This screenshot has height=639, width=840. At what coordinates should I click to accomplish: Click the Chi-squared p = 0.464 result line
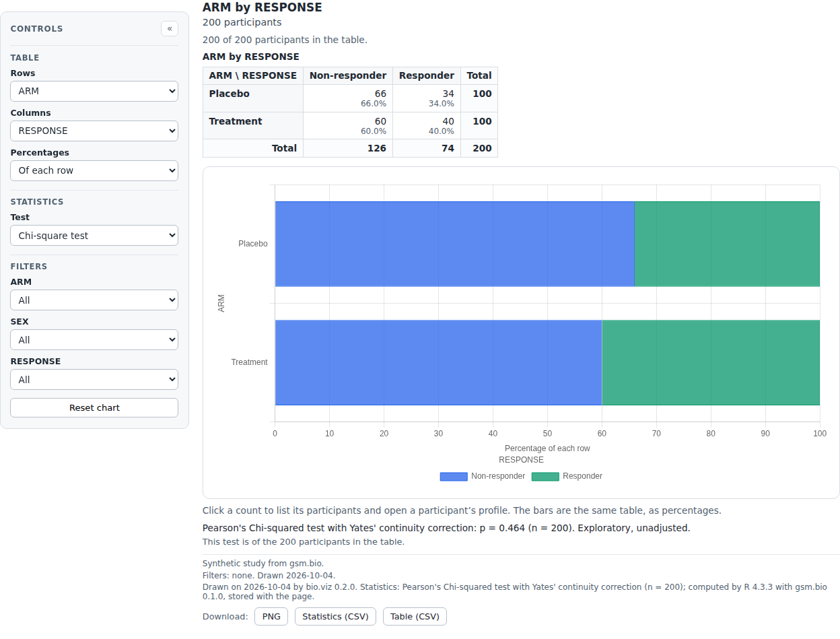click(446, 528)
